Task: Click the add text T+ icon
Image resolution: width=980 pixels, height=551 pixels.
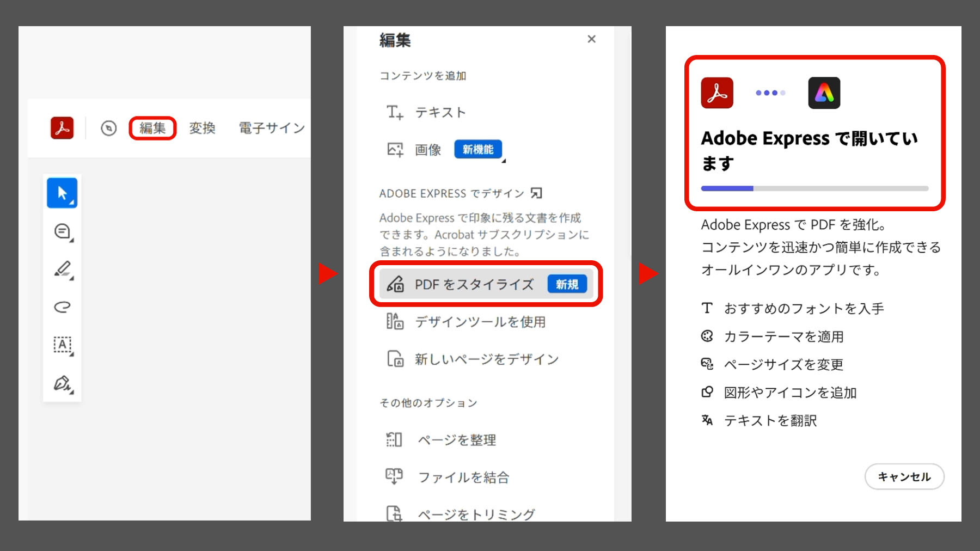Action: pyautogui.click(x=395, y=112)
